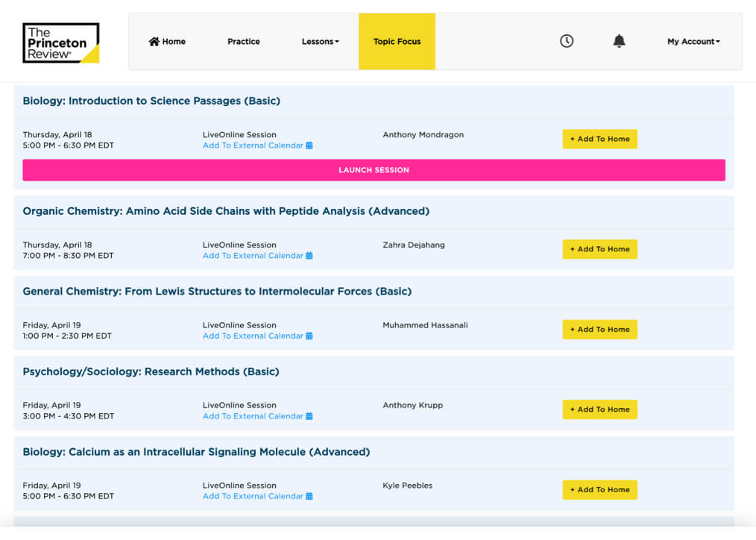
Task: Add Psychology/Sociology Research Methods to Home
Action: pyautogui.click(x=599, y=409)
